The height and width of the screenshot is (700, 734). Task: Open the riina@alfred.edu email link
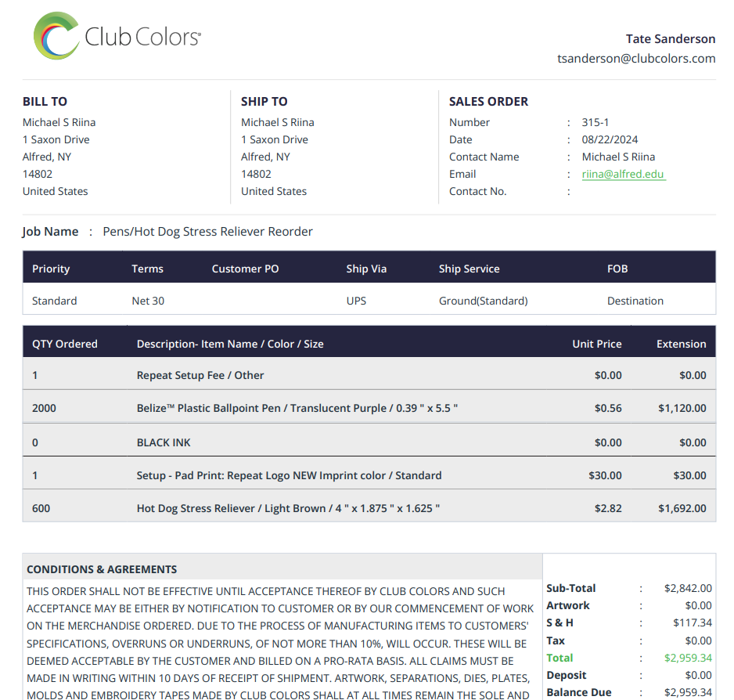(623, 174)
